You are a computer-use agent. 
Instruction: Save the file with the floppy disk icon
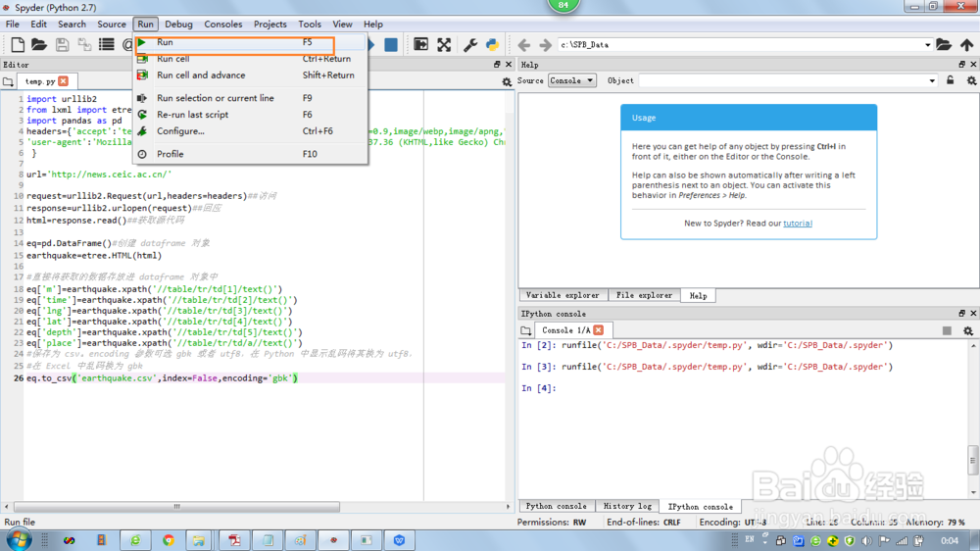tap(62, 44)
